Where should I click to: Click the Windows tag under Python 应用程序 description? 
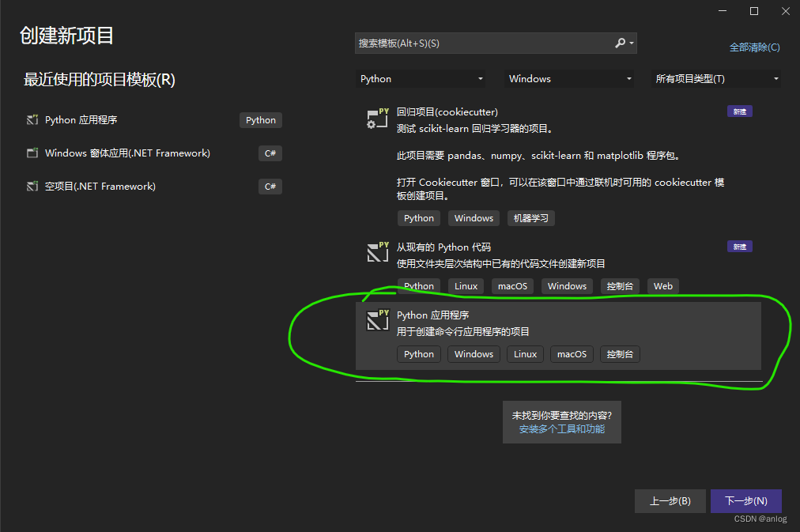pyautogui.click(x=474, y=354)
